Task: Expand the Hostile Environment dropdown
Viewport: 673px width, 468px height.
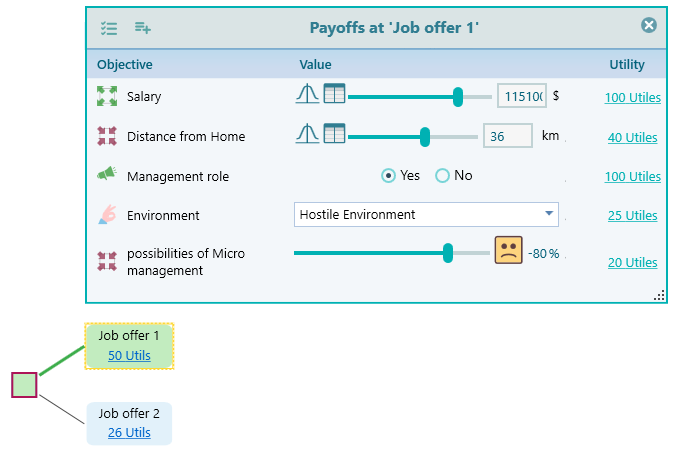Action: [548, 214]
